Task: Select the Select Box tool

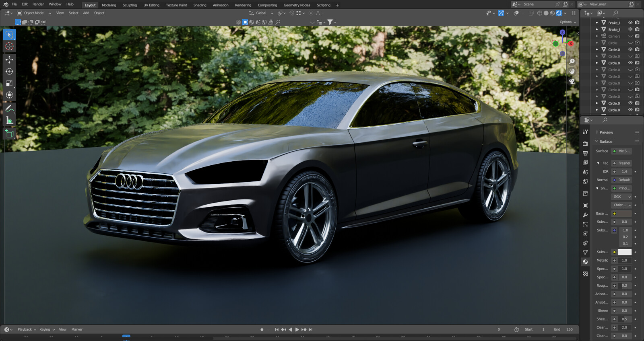Action: pyautogui.click(x=9, y=35)
